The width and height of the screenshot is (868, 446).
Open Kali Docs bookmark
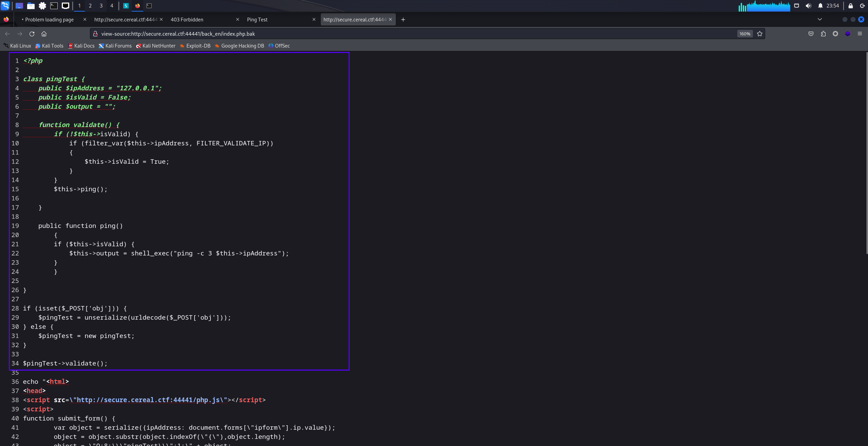81,46
